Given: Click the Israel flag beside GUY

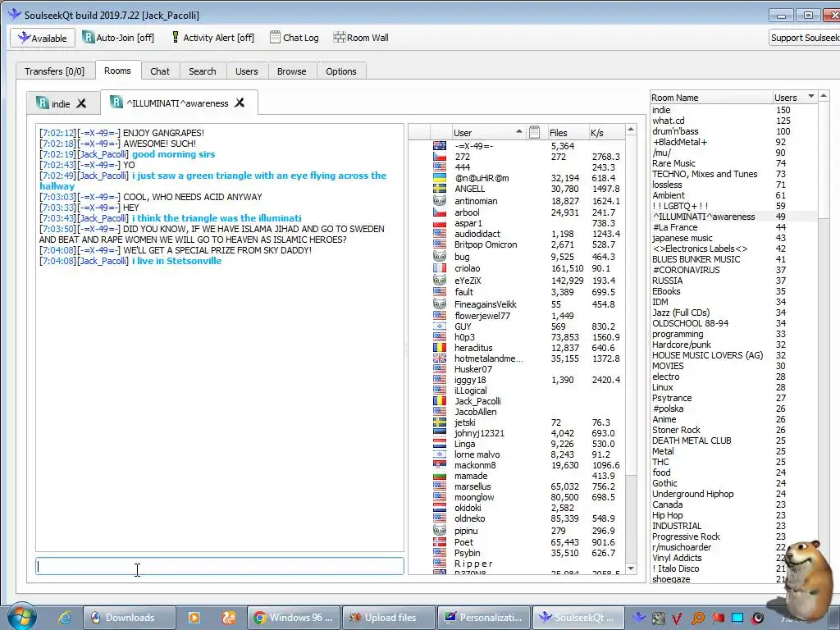Looking at the screenshot, I should pyautogui.click(x=440, y=326).
